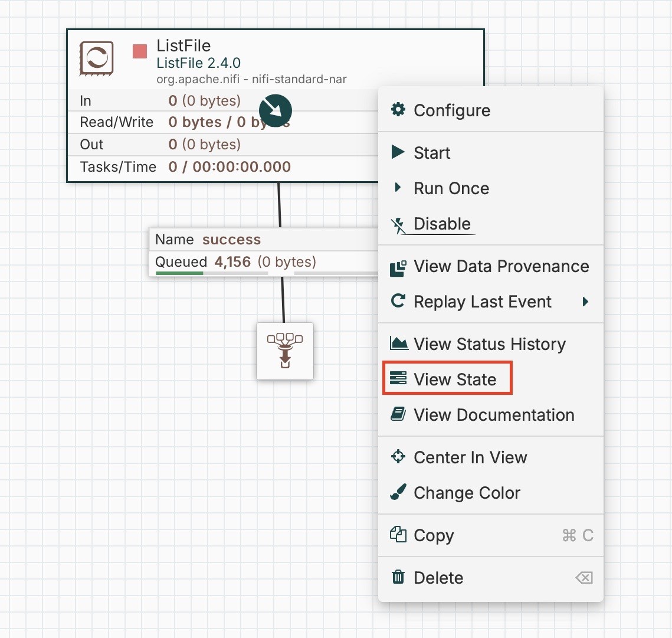The width and height of the screenshot is (672, 638).
Task: Click the Disable crossed-bolt icon
Action: pyautogui.click(x=398, y=225)
